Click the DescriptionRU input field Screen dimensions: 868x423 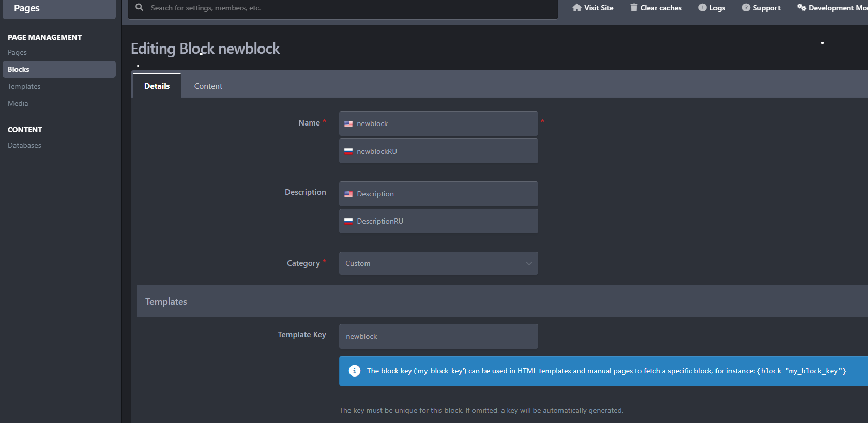pos(445,221)
